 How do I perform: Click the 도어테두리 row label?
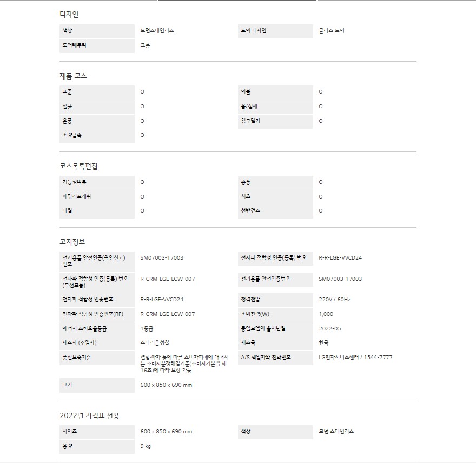point(74,45)
